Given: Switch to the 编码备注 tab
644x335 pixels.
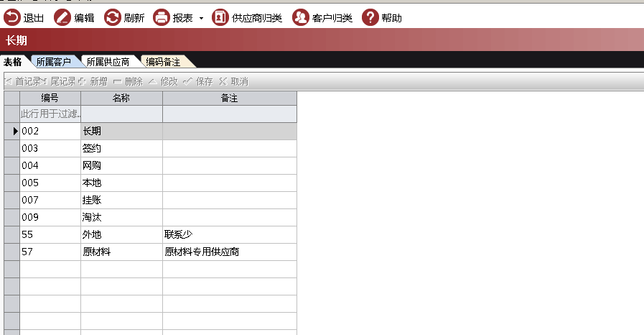Looking at the screenshot, I should point(163,62).
